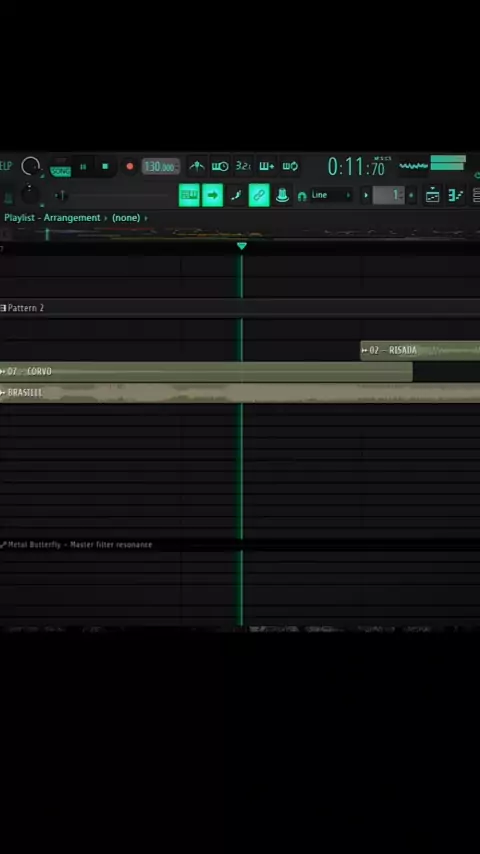Open the Line snap dropdown
The width and height of the screenshot is (480, 854).
pyautogui.click(x=331, y=195)
